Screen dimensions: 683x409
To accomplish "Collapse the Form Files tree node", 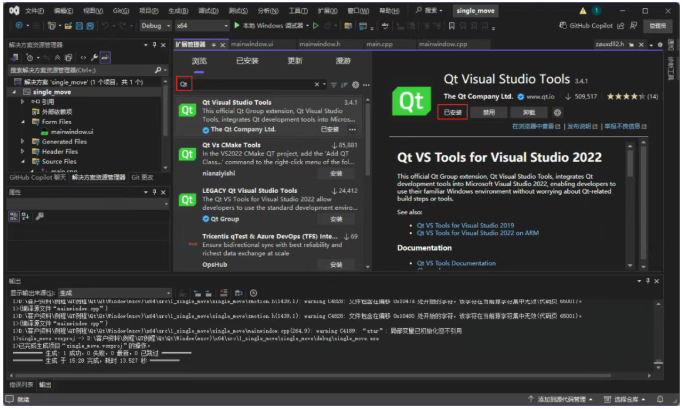I will [23, 122].
